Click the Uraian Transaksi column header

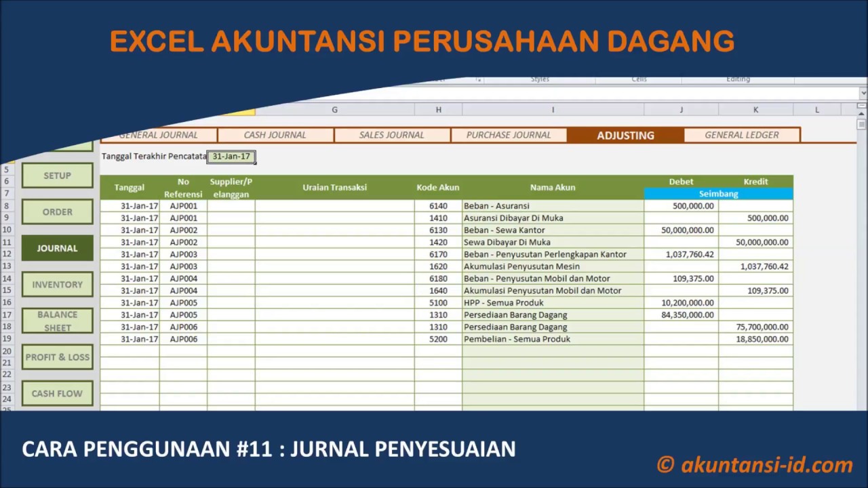coord(335,188)
